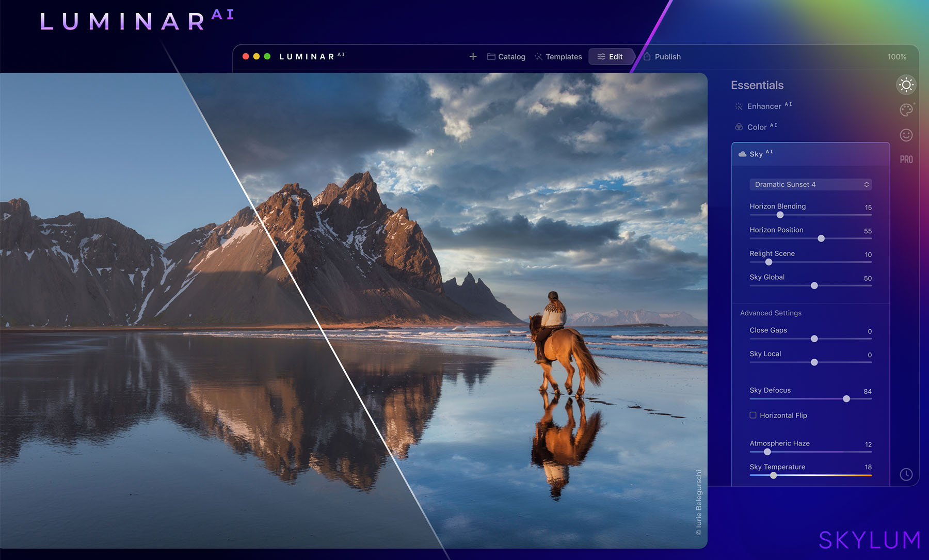929x560 pixels.
Task: Click the Color AI icon
Action: [x=739, y=126]
